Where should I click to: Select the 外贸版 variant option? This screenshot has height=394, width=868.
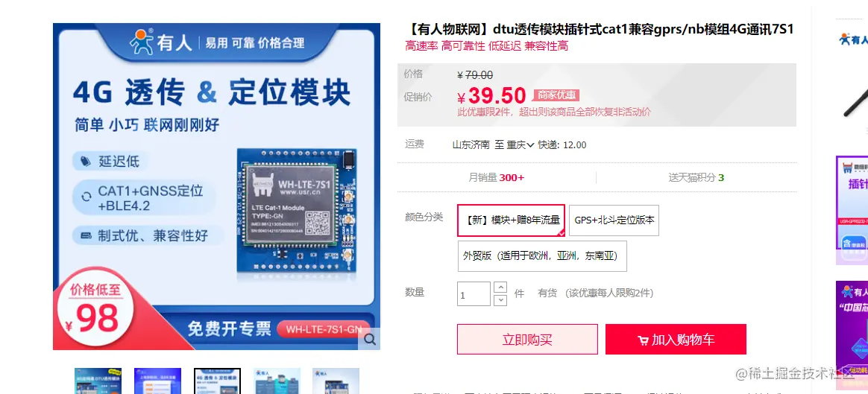pos(542,256)
